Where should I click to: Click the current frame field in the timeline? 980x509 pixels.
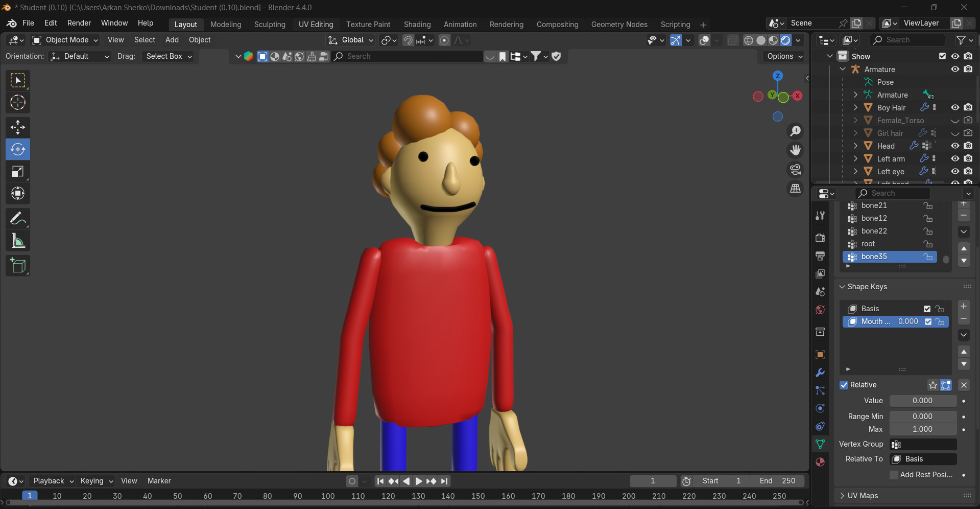point(653,480)
